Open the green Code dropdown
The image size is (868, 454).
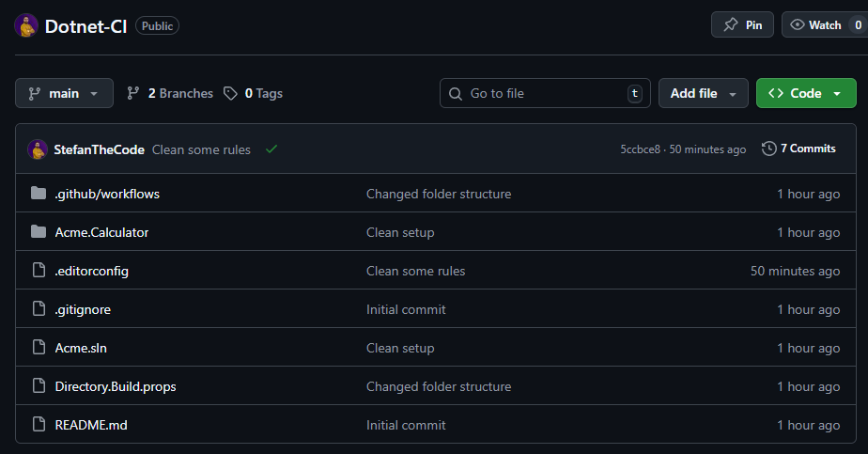tap(805, 93)
